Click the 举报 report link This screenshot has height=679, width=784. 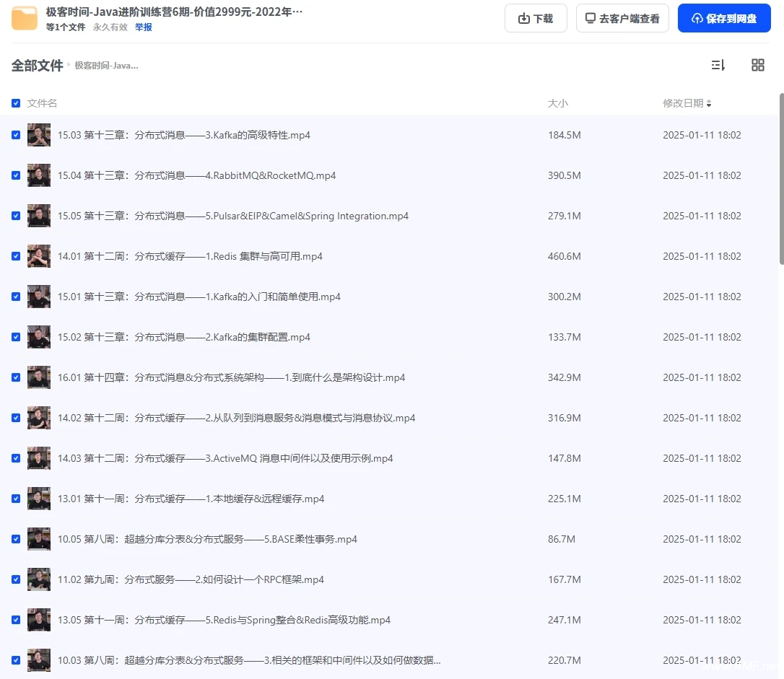pyautogui.click(x=144, y=27)
